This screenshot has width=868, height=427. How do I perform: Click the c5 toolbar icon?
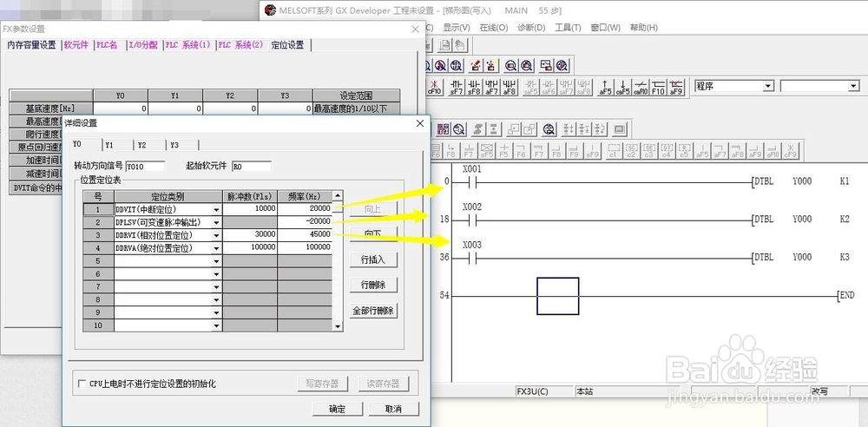[x=684, y=151]
